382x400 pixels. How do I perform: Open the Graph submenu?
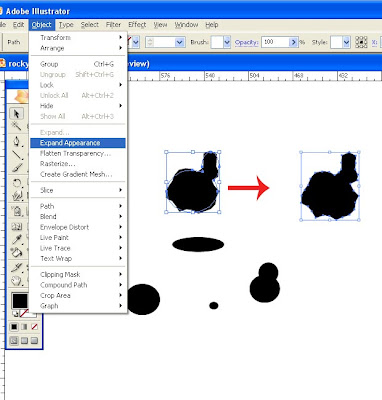(77, 306)
